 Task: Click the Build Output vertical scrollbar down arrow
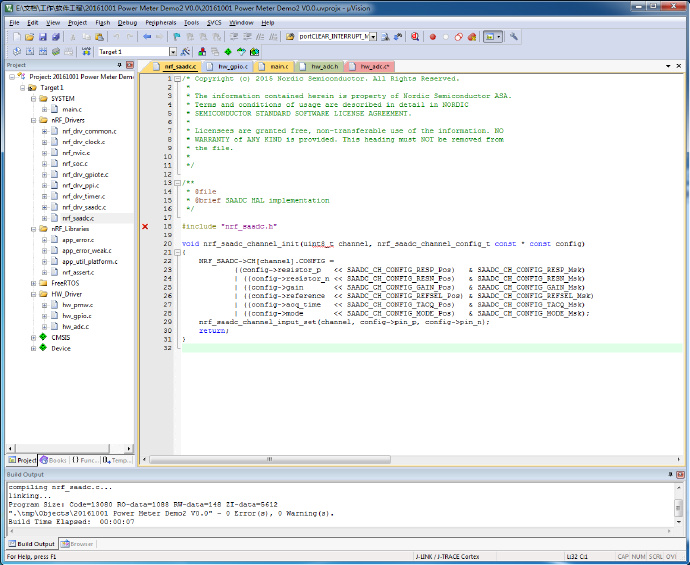click(679, 522)
